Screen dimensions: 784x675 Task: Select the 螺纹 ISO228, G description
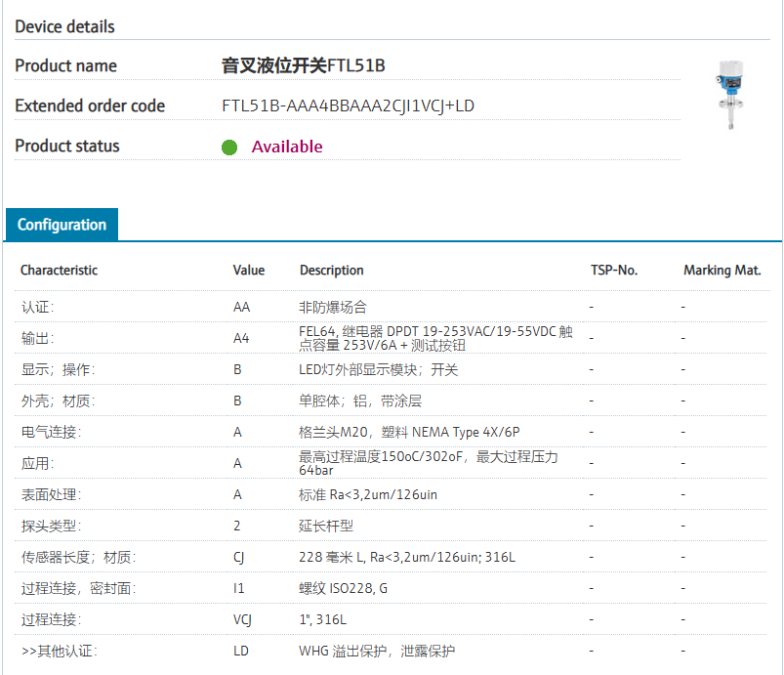[343, 588]
